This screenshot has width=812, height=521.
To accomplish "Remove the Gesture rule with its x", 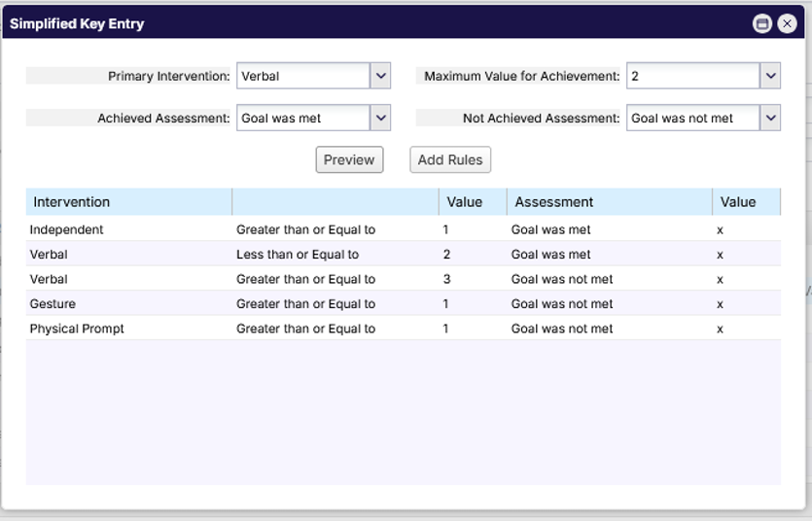I will (x=720, y=305).
